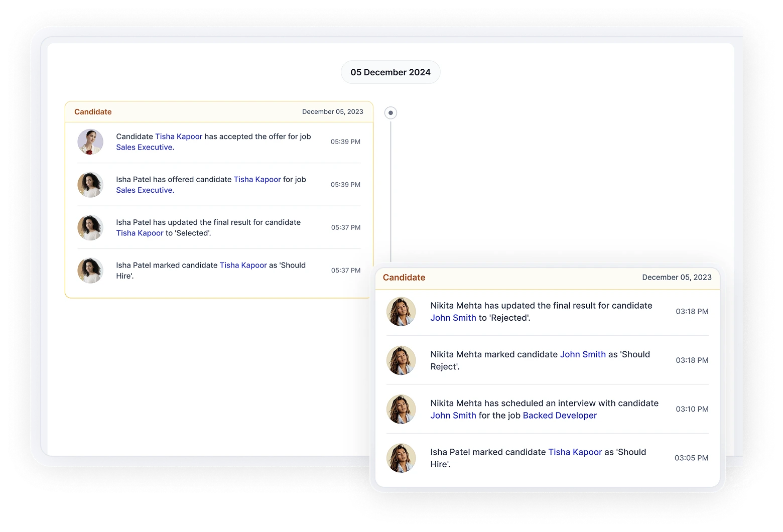Image resolution: width=783 pixels, height=532 pixels.
Task: Open the Sales Executive job link
Action: (x=144, y=147)
